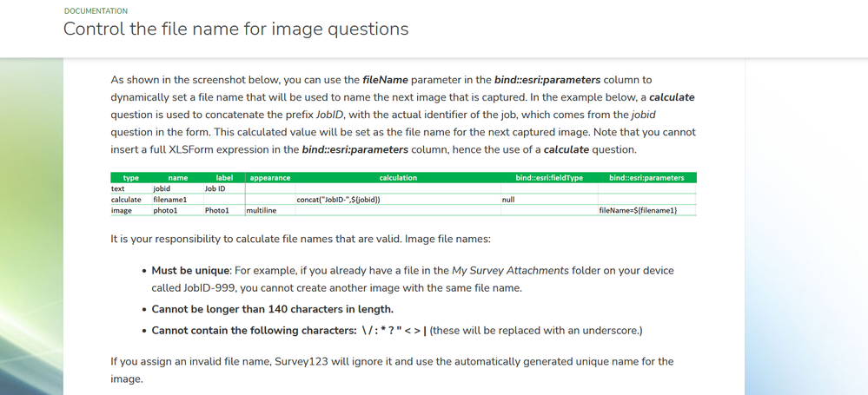868x395 pixels.
Task: Click the 'Cannot contain the following characters' bullet
Action: point(254,331)
